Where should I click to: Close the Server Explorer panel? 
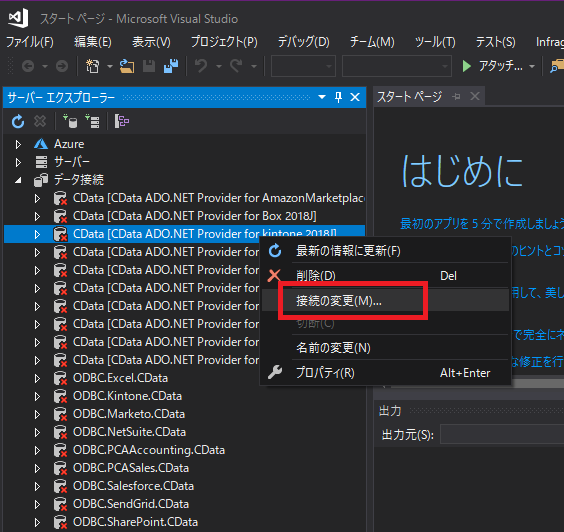click(355, 97)
